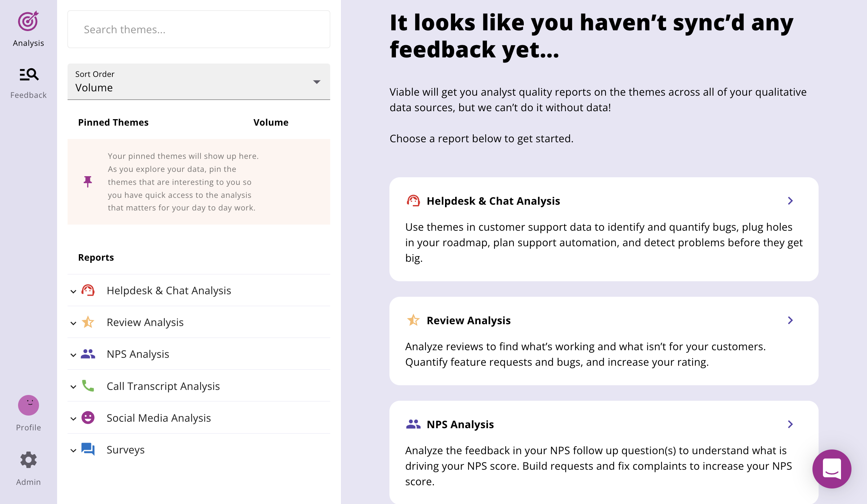Image resolution: width=867 pixels, height=504 pixels.
Task: Open the Helpdesk & Chat Analysis card title
Action: pos(493,201)
